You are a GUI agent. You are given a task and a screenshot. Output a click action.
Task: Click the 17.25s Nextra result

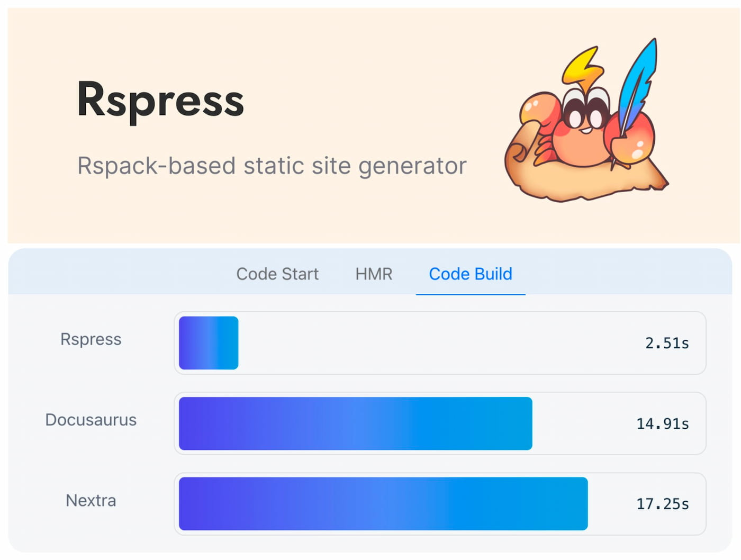tap(662, 504)
